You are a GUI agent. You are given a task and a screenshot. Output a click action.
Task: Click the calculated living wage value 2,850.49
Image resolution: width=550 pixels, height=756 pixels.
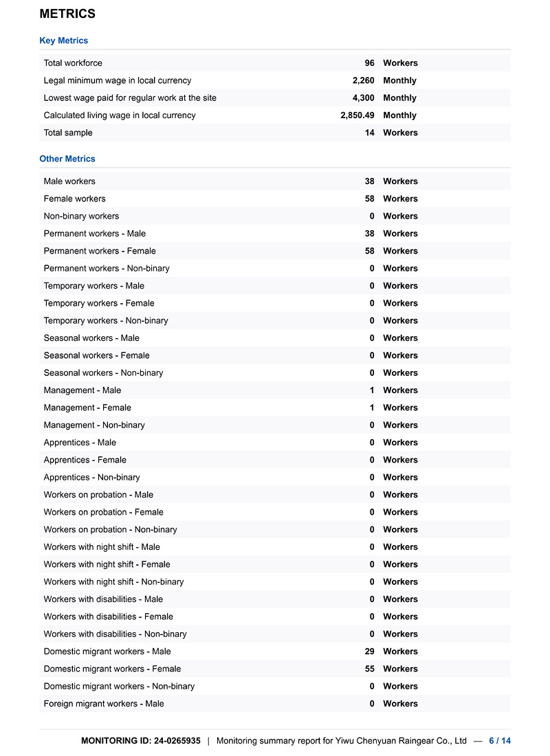coord(357,115)
